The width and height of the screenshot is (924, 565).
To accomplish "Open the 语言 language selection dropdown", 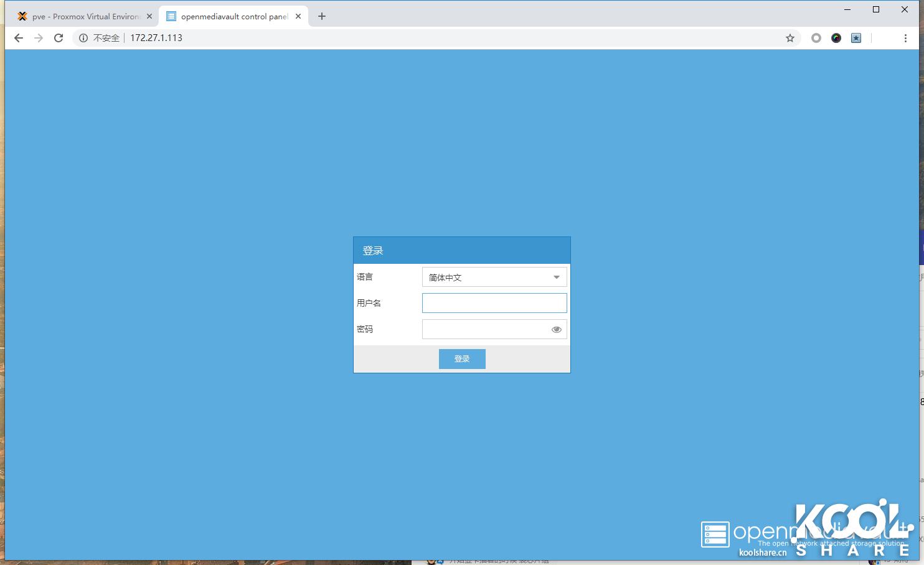I will click(494, 277).
